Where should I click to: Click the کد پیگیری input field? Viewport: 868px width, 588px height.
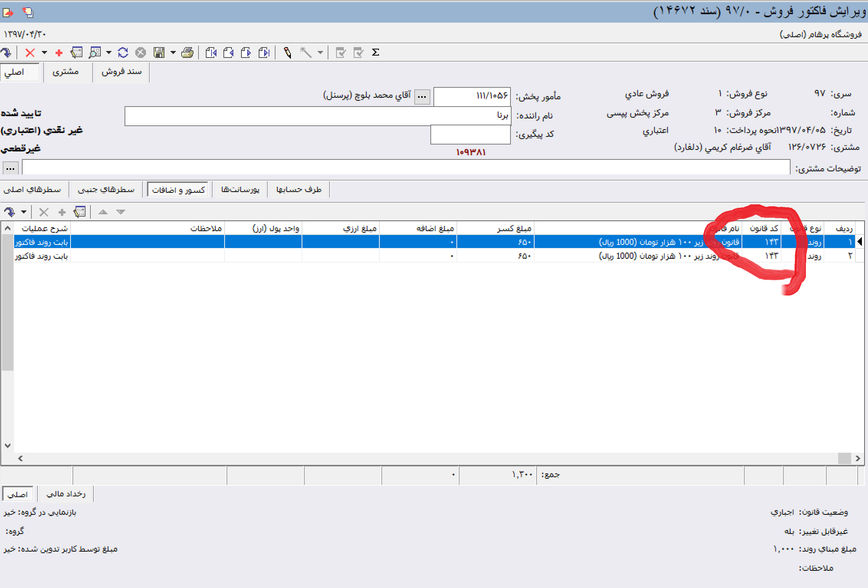click(470, 135)
